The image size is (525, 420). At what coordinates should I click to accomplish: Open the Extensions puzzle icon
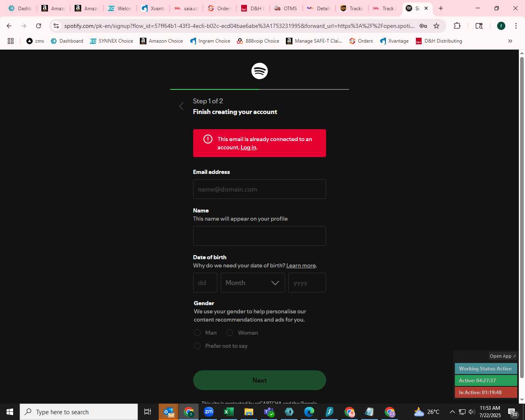(x=457, y=26)
